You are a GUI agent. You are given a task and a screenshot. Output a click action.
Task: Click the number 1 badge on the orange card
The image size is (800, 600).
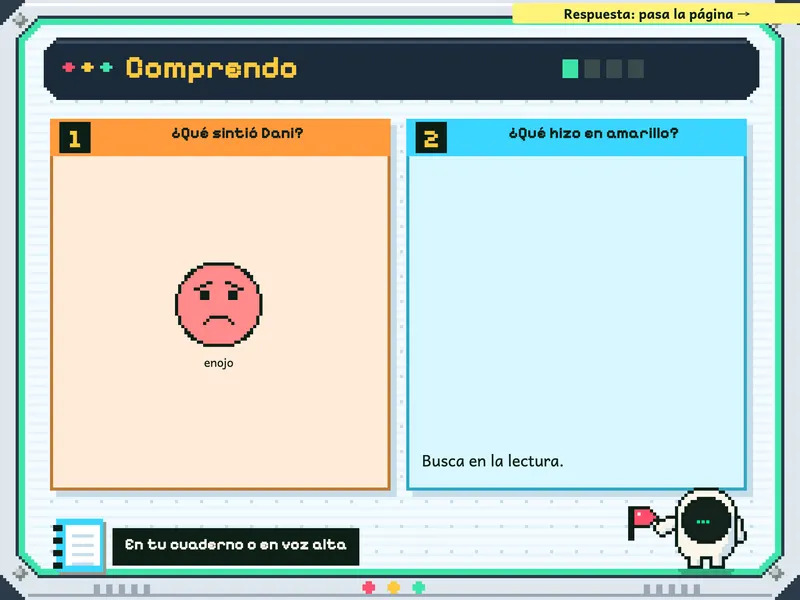pos(75,138)
